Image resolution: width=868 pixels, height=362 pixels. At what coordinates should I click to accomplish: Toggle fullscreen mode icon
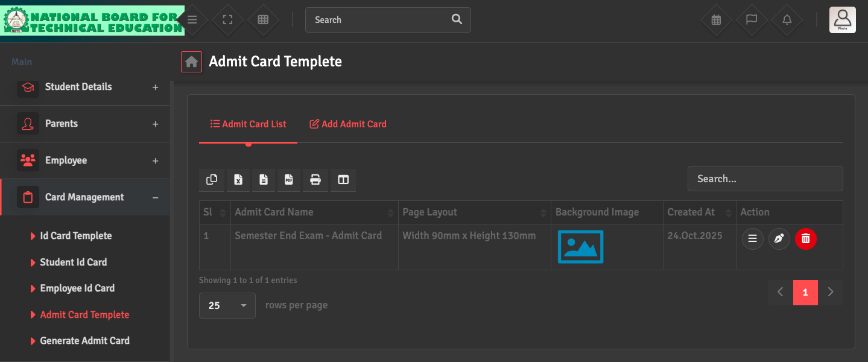click(x=227, y=20)
